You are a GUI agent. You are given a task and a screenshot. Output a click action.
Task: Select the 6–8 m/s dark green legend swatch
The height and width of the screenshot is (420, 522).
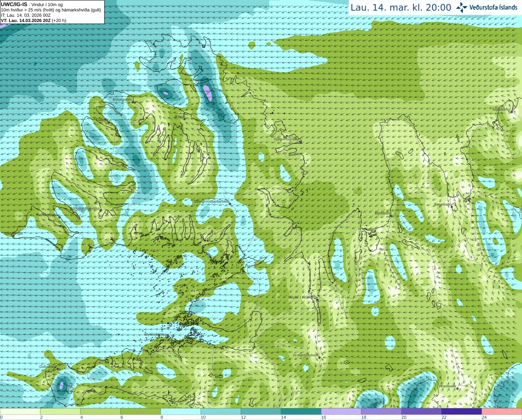141,411
